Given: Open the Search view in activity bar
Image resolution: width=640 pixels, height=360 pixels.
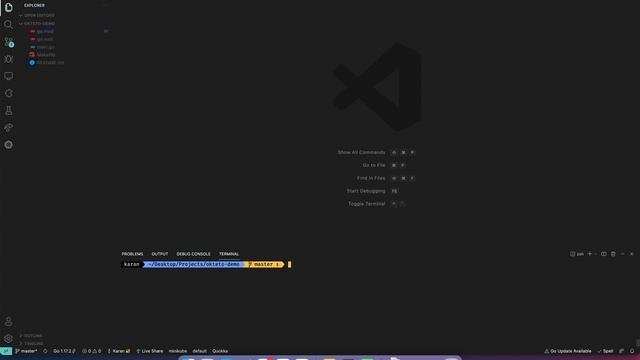Looking at the screenshot, I should point(8,24).
